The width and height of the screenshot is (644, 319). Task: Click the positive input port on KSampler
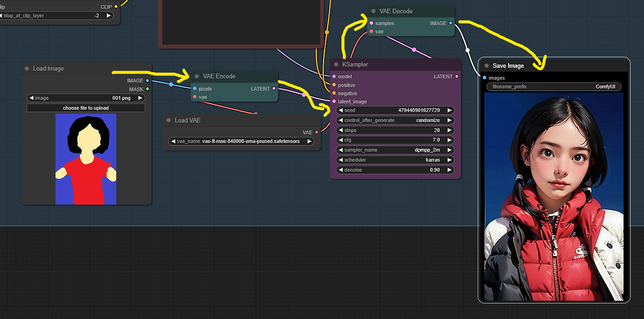point(334,85)
